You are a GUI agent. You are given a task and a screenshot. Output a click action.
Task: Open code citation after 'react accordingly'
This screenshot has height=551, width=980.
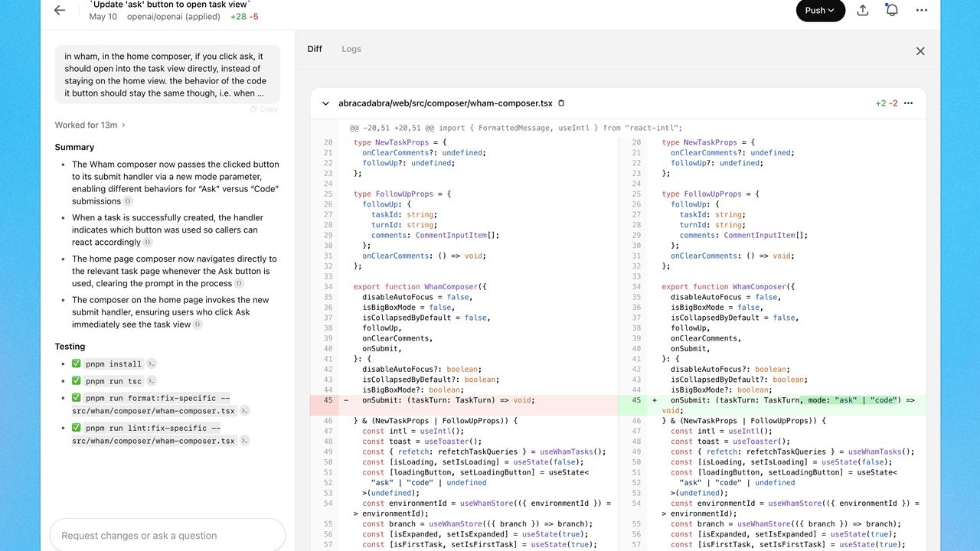click(148, 243)
